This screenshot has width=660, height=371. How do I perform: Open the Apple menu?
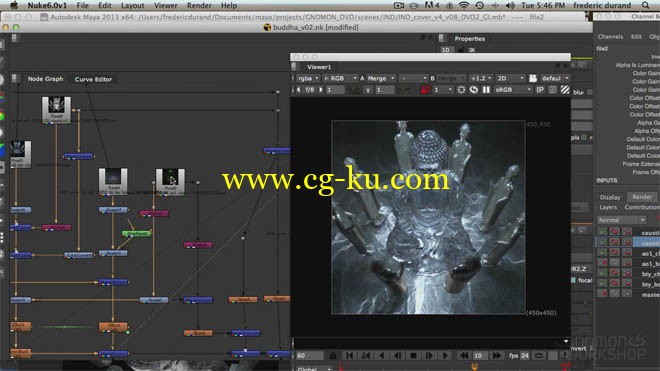pyautogui.click(x=14, y=5)
